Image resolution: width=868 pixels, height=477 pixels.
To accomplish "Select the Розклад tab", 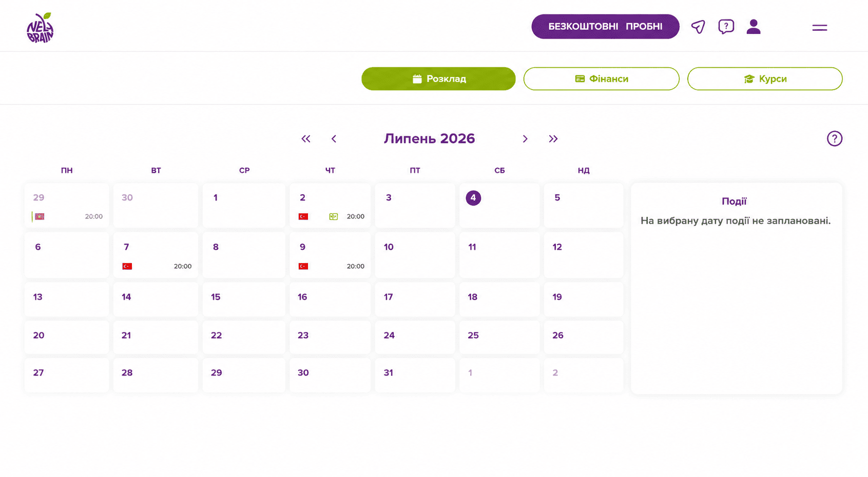I will pos(438,79).
